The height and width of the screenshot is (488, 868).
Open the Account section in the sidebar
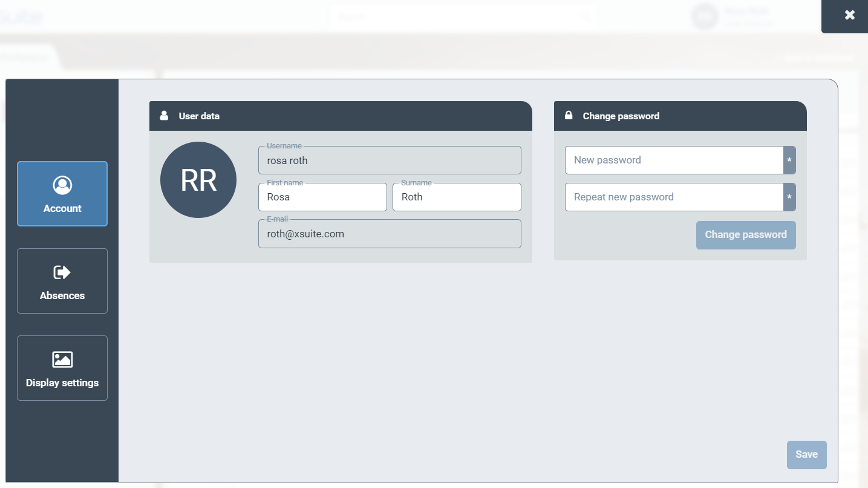[62, 194]
